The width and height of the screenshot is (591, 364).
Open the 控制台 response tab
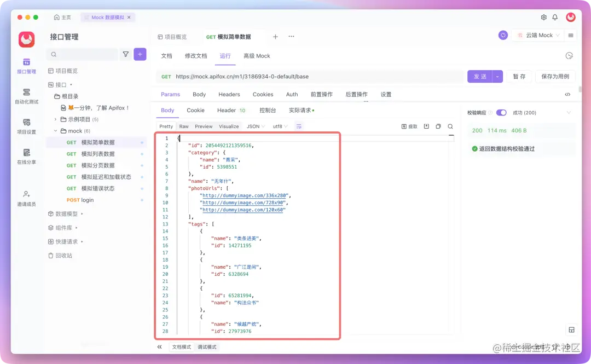(x=268, y=110)
